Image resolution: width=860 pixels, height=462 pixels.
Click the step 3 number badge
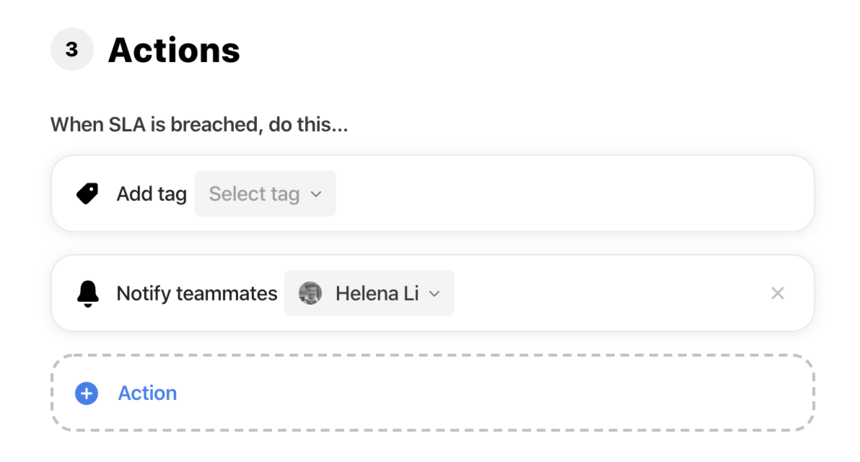(72, 49)
